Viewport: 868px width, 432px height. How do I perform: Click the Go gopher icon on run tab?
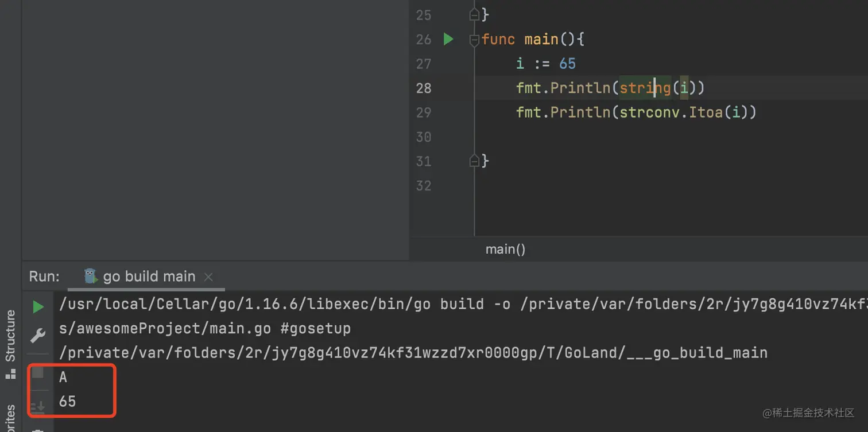tap(91, 276)
